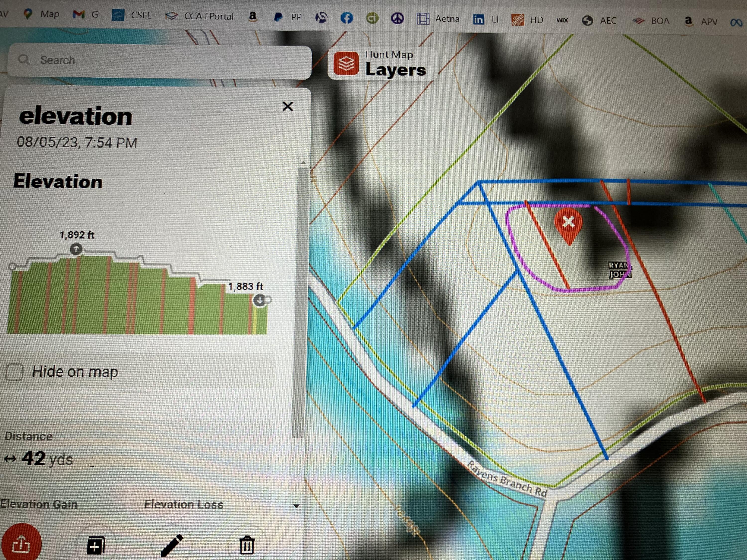This screenshot has height=560, width=747.
Task: Click the pencil edit icon
Action: click(172, 545)
